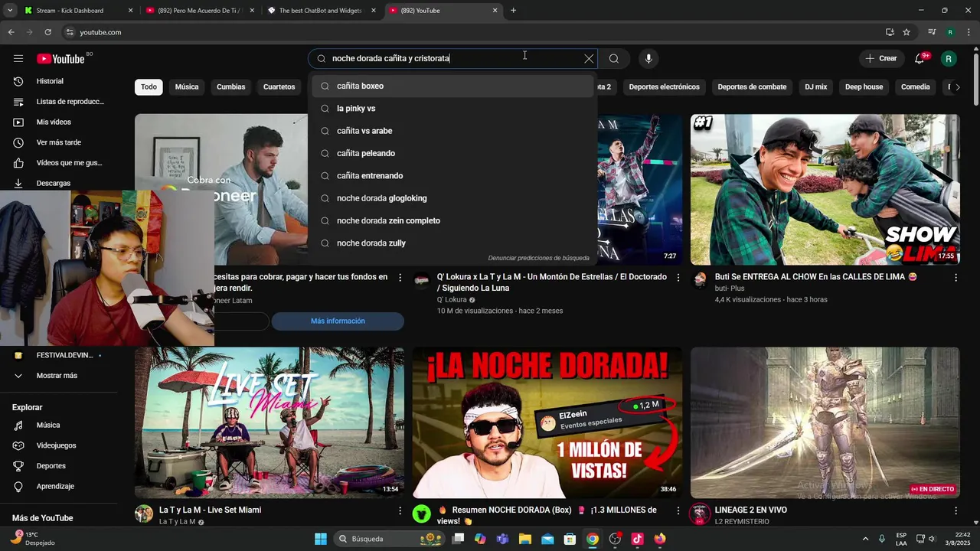
Task: Choose the suggestion "cañita boxeo"
Action: tap(452, 86)
